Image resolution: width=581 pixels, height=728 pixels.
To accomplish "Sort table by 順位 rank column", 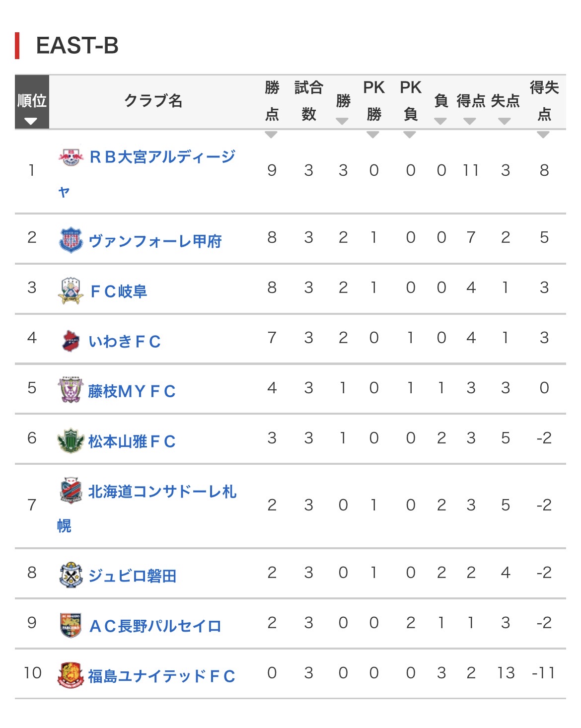I will (x=31, y=121).
